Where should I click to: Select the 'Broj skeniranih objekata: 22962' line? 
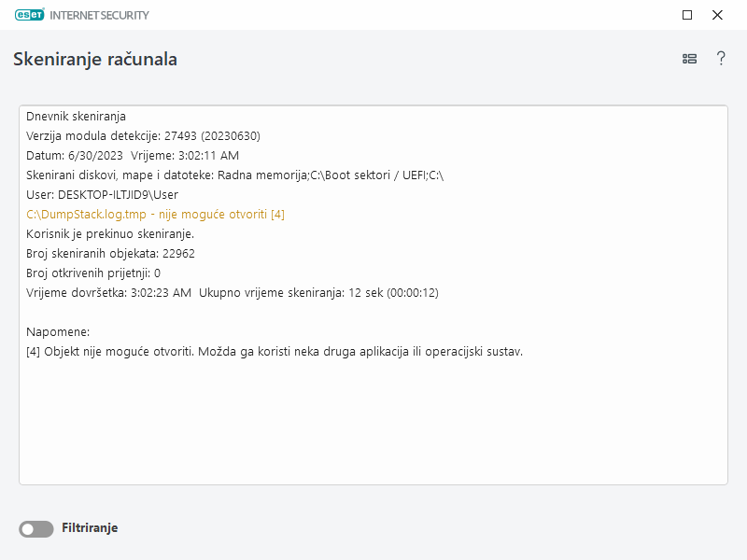coord(110,254)
